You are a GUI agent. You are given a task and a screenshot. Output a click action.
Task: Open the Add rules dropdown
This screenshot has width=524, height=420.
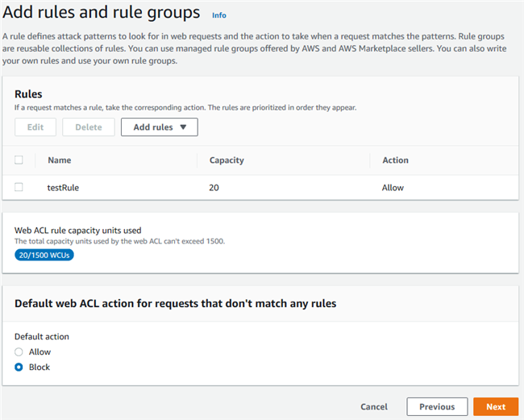tap(159, 127)
